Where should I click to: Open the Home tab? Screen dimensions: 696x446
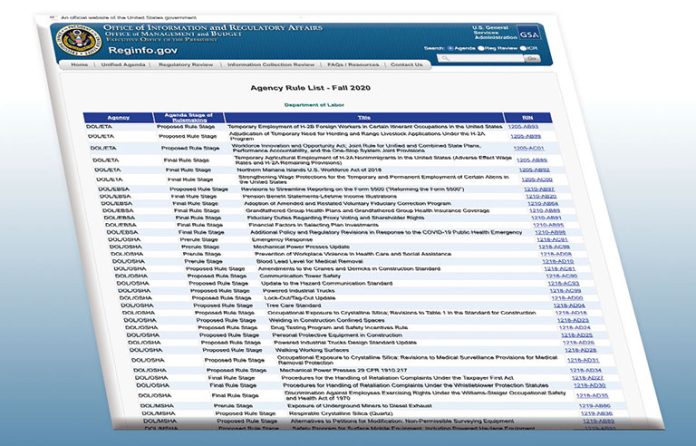[79, 64]
